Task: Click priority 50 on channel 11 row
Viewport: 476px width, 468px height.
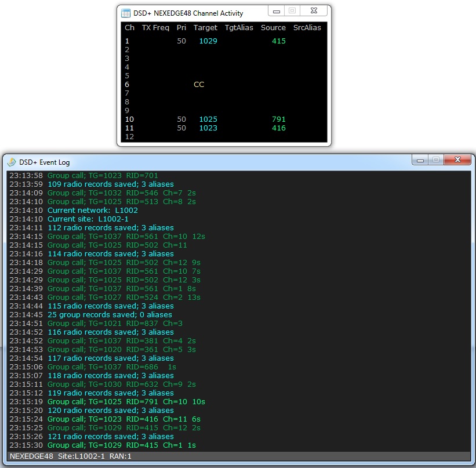Action: tap(181, 128)
